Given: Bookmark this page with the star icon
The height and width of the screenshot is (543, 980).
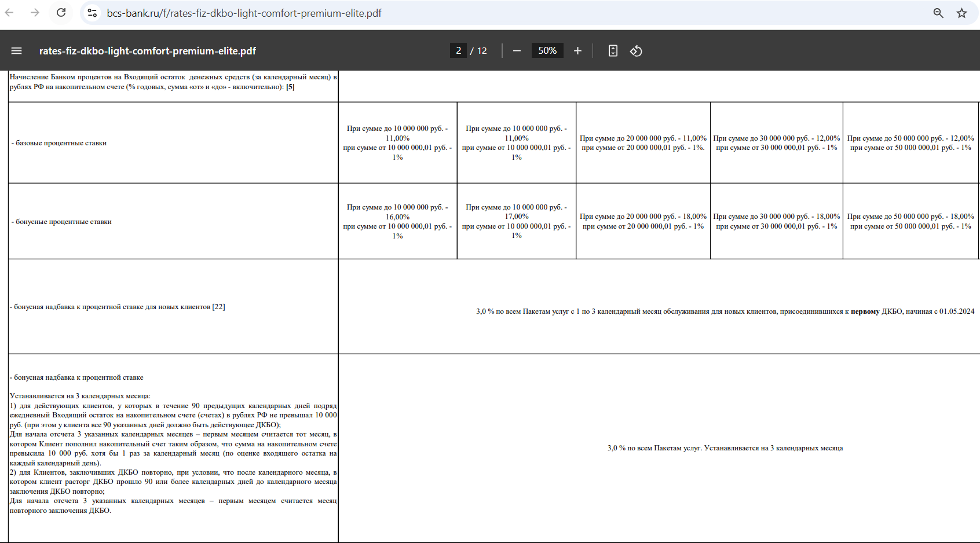Looking at the screenshot, I should [x=961, y=13].
